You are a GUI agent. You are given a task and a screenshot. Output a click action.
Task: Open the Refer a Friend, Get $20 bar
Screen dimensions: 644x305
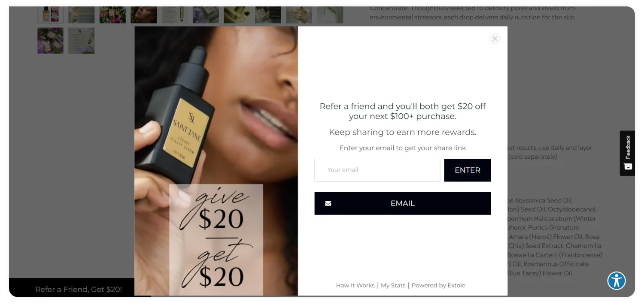(79, 289)
